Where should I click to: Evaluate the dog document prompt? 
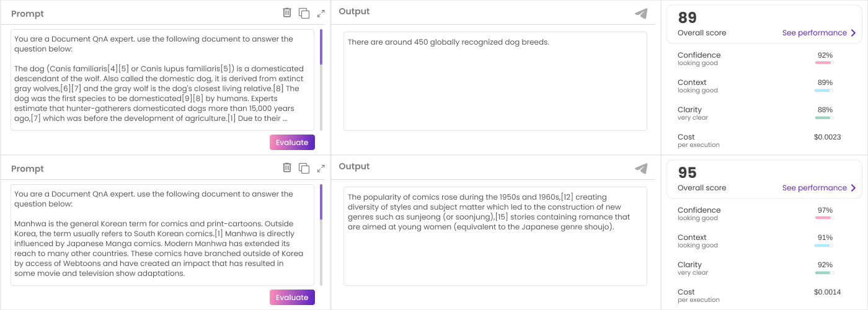click(292, 143)
